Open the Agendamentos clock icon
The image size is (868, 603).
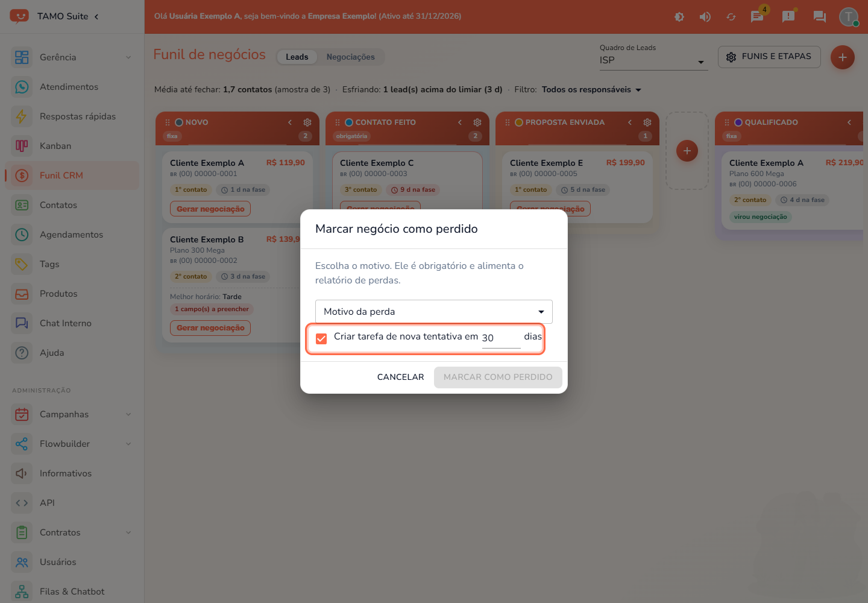(x=22, y=235)
